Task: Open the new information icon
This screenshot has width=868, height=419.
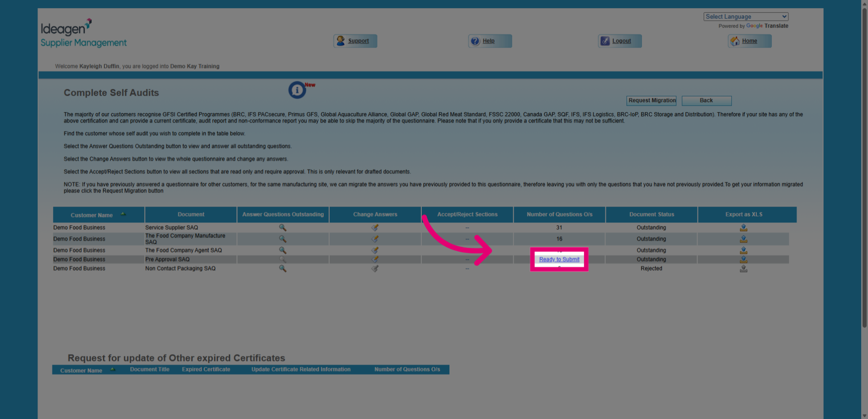Action: (x=297, y=90)
